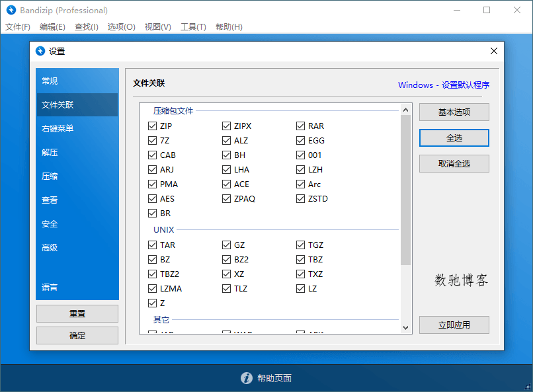Toggle the TBZ checkbox
The height and width of the screenshot is (392, 533).
coord(300,260)
